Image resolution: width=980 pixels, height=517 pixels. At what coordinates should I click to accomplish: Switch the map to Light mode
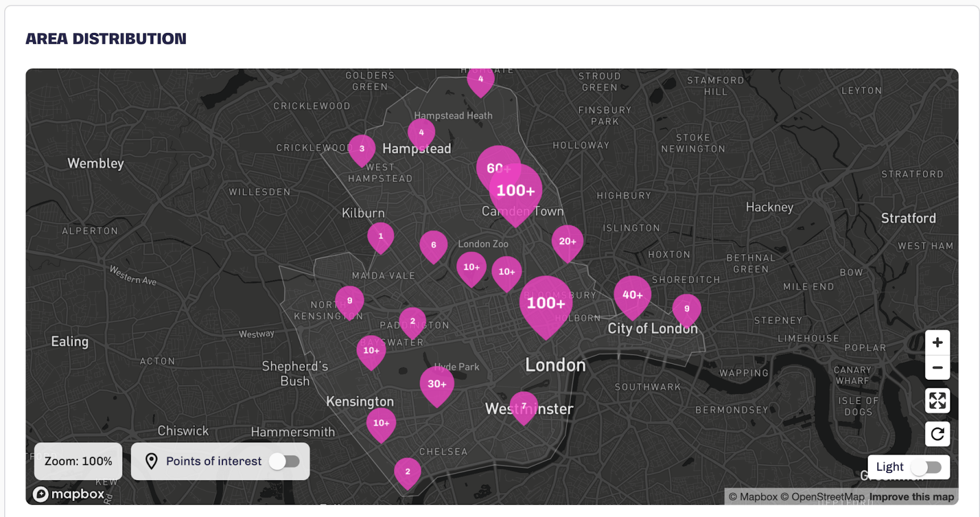(925, 467)
